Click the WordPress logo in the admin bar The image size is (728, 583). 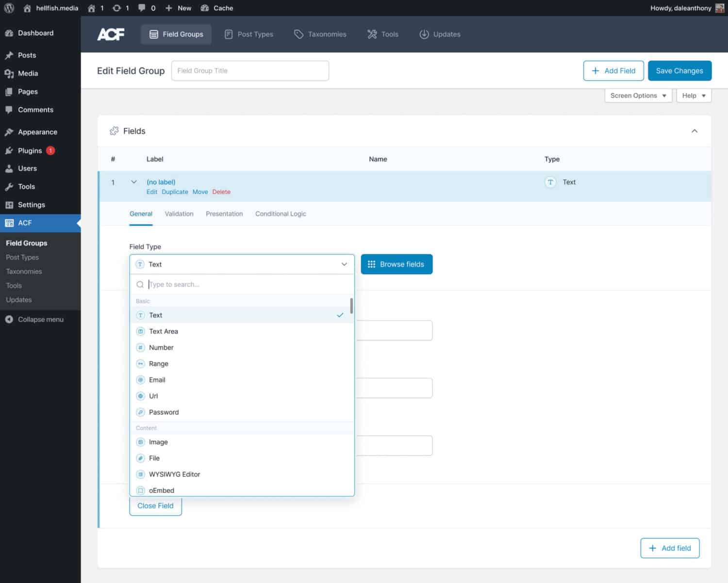[x=8, y=8]
